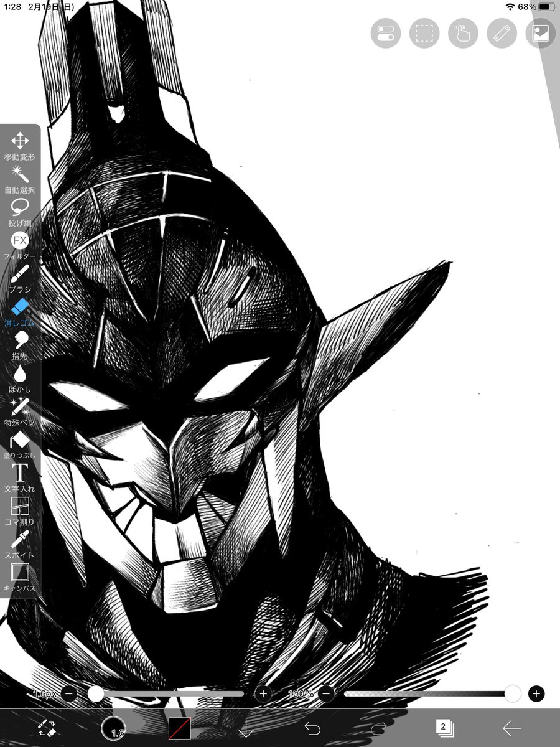Screen dimensions: 560x747
Task: Open the material image button at top right
Action: point(541,33)
